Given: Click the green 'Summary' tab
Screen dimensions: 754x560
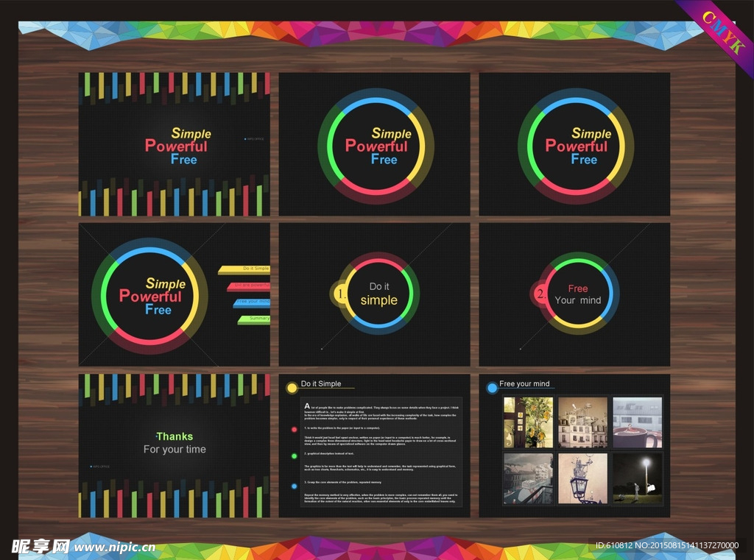Looking at the screenshot, I should (254, 319).
